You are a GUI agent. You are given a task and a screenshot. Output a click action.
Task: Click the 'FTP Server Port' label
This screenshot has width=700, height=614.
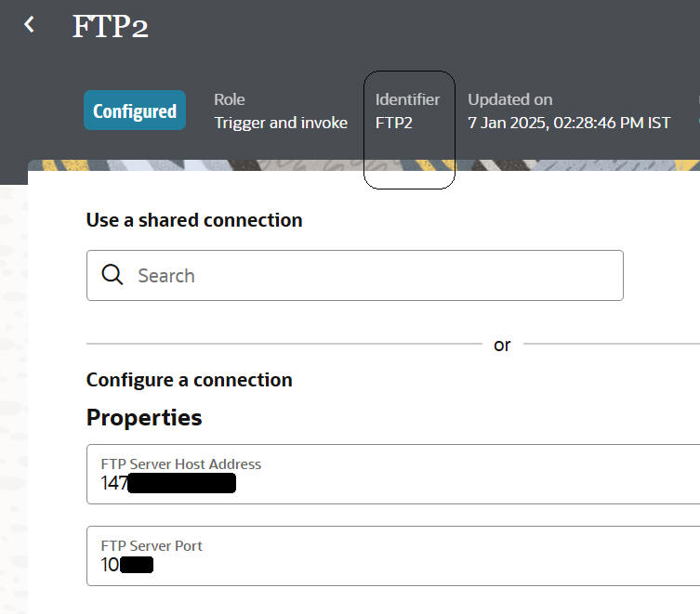click(151, 545)
